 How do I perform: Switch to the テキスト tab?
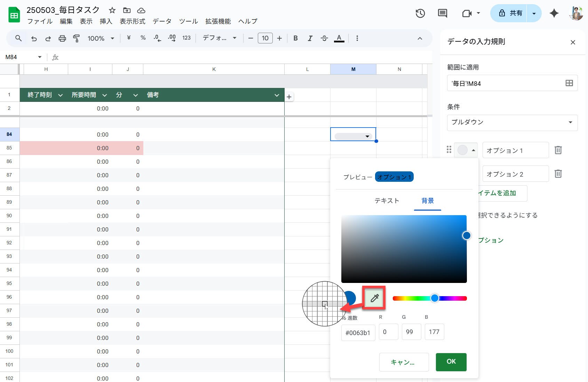point(387,201)
